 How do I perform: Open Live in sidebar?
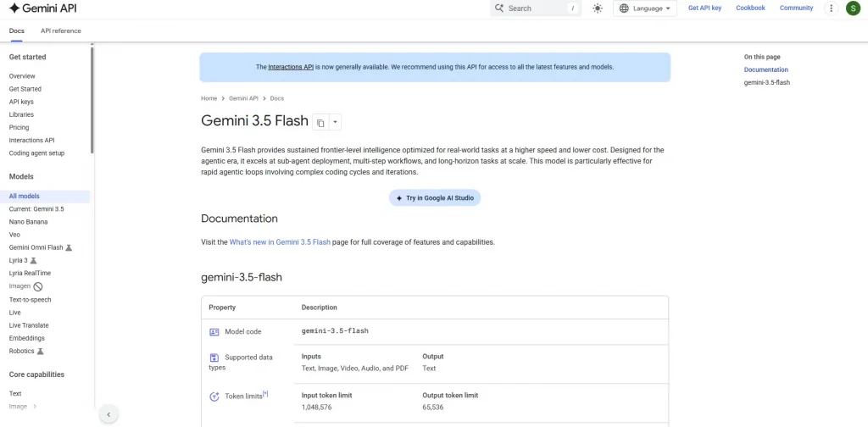point(15,313)
